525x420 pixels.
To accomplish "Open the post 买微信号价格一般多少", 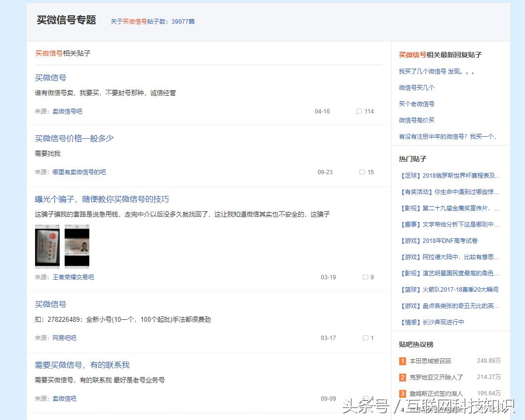I will tap(73, 138).
